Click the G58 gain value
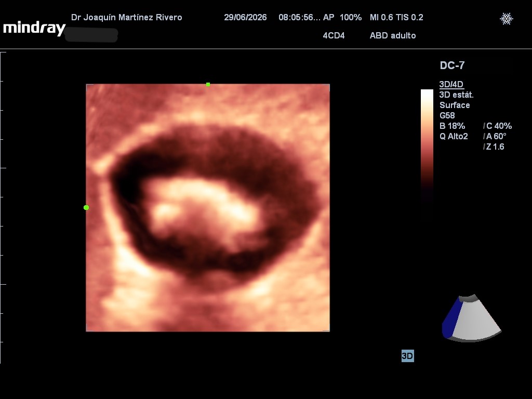532x399 pixels. pyautogui.click(x=447, y=116)
